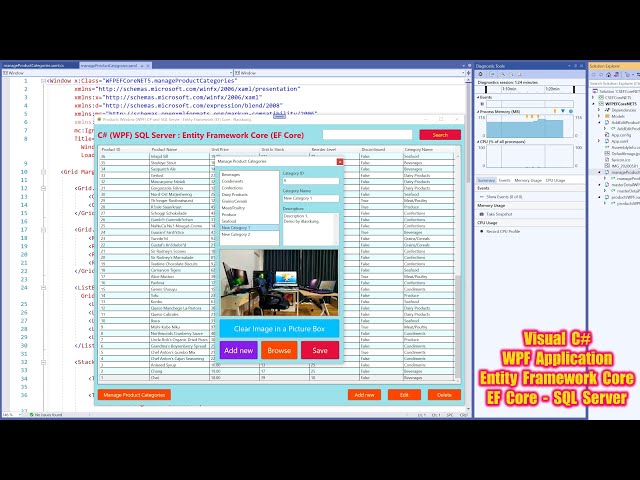
Task: Switch to manageProductCategories.xaml.cs tab
Action: 34,65
